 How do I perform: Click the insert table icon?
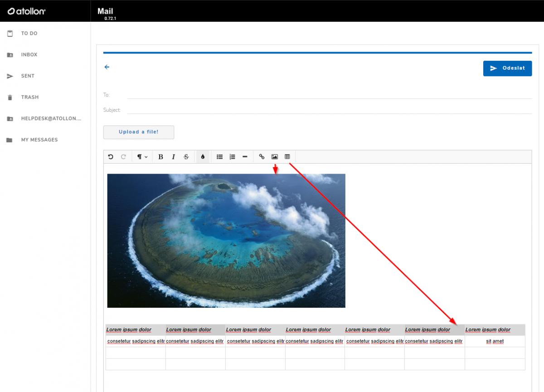[287, 157]
